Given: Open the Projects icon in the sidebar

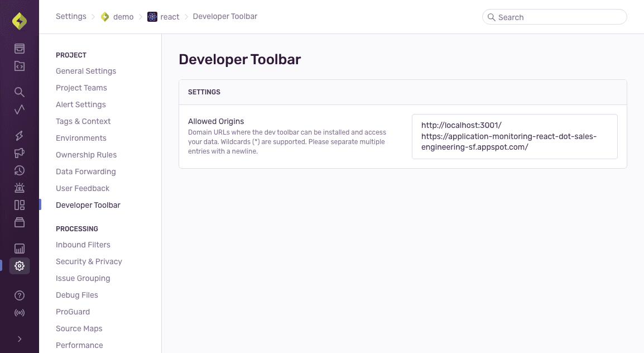Looking at the screenshot, I should (x=19, y=65).
